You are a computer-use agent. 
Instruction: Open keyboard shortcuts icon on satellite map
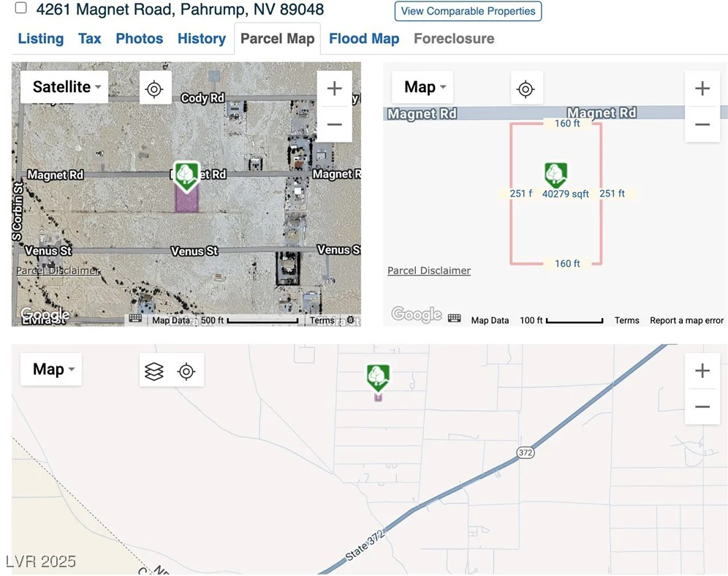(135, 319)
